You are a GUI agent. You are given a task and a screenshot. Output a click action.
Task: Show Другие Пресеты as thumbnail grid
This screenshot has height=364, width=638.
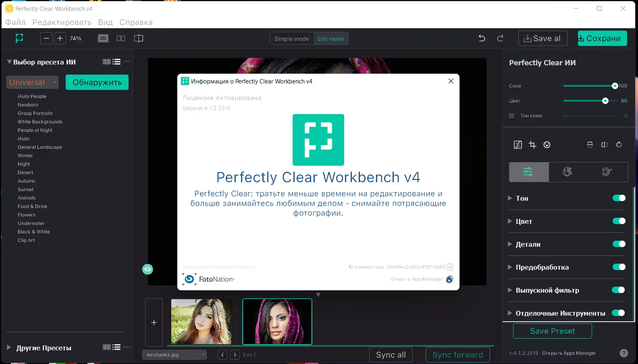click(x=107, y=347)
